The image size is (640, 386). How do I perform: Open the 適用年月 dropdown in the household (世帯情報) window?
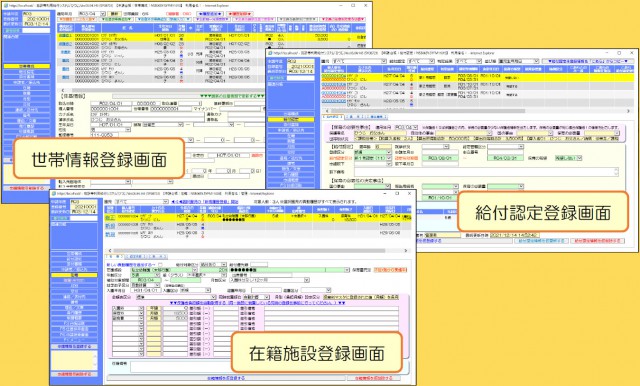92,14
